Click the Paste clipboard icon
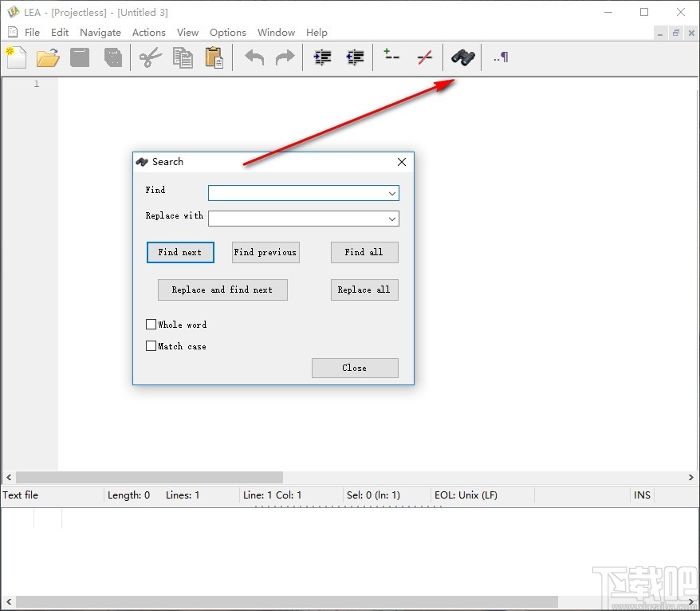Screen dimensions: 700x611 pos(214,57)
